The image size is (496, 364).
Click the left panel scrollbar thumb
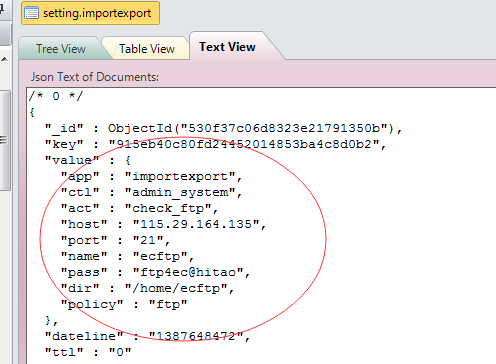point(5,140)
